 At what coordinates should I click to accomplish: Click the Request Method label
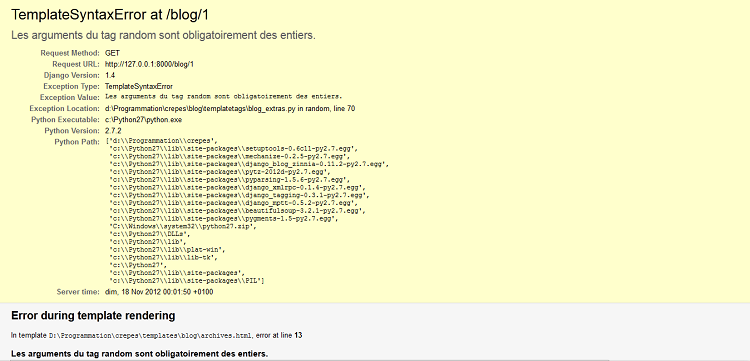point(70,53)
